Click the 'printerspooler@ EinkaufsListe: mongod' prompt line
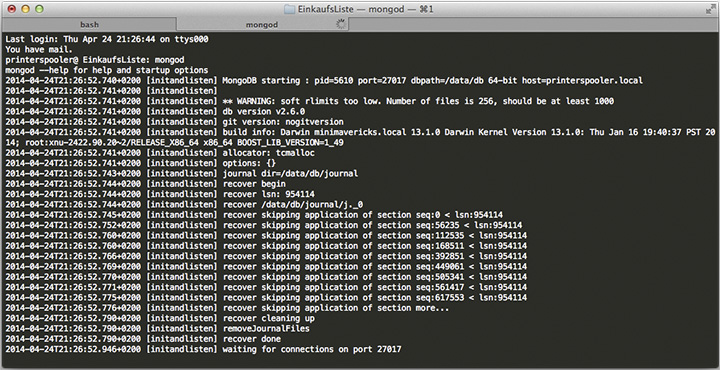Screen dimensions: 720x370 (95, 60)
